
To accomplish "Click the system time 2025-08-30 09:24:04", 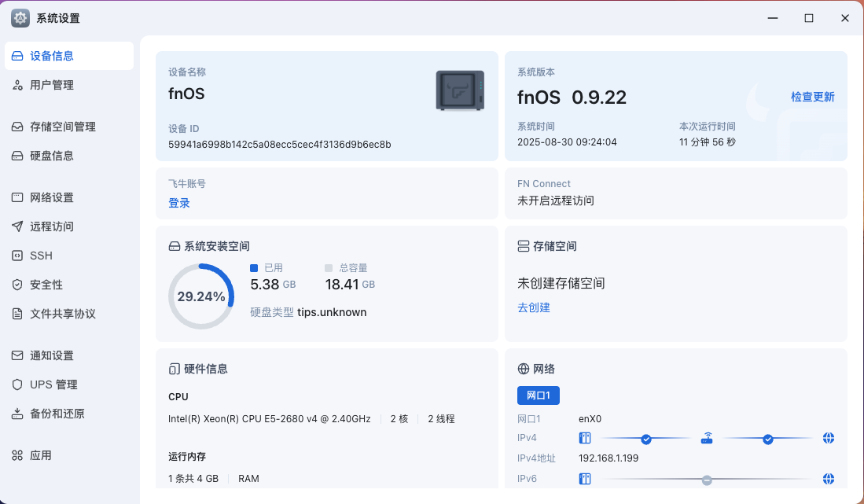I will (x=567, y=142).
